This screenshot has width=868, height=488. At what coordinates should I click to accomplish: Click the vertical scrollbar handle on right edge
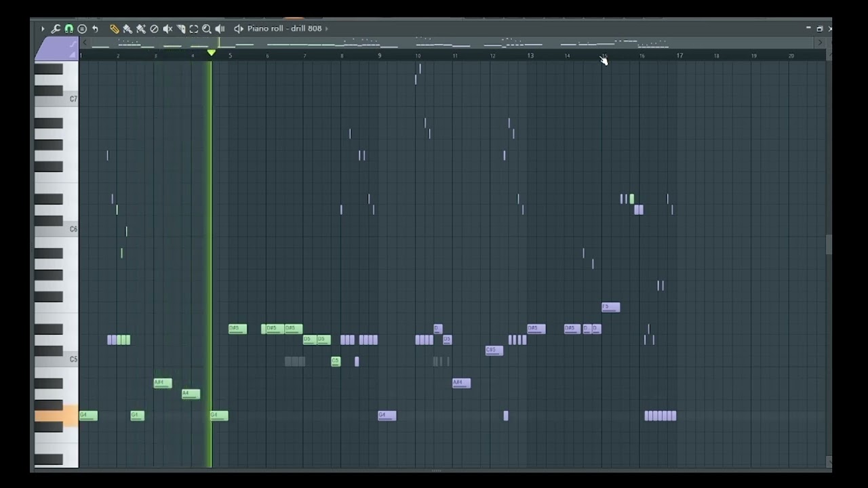click(829, 245)
